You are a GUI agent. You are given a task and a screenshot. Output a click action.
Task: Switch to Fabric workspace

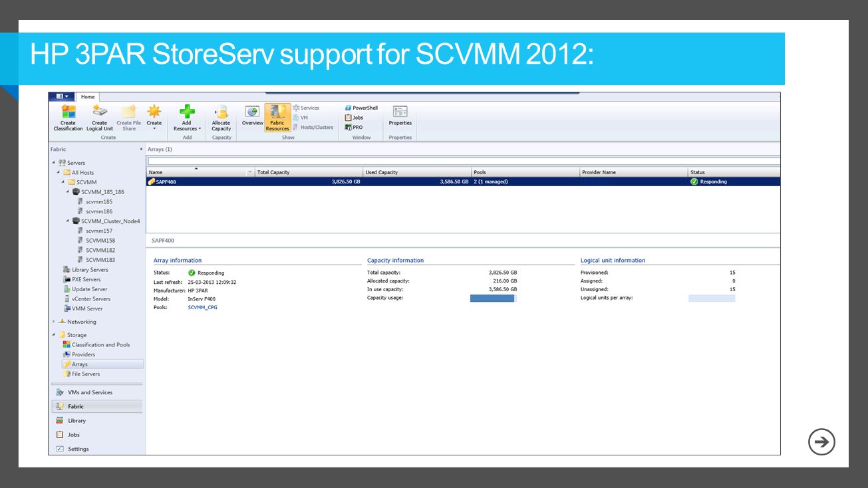96,406
